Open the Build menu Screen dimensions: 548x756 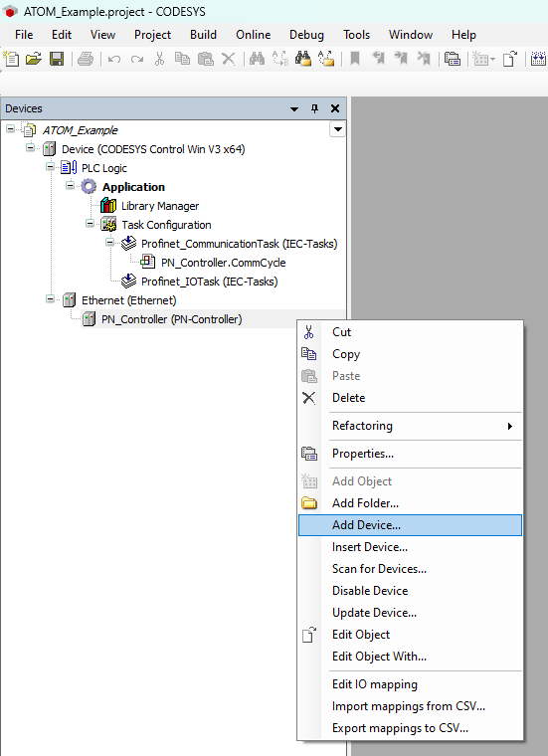204,35
